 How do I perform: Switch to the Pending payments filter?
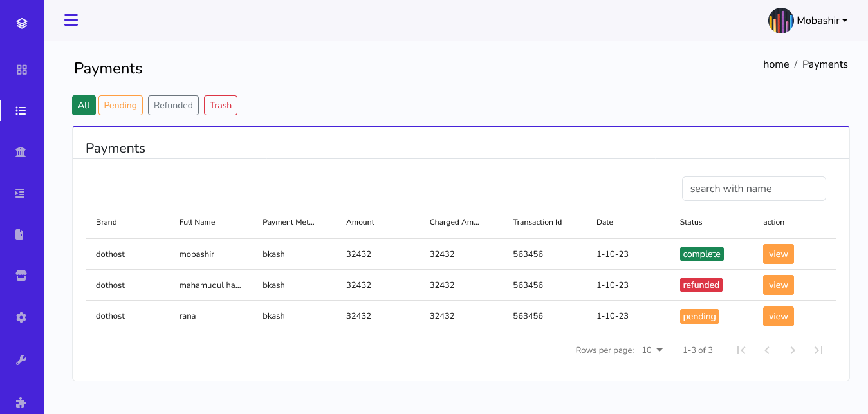coord(120,105)
